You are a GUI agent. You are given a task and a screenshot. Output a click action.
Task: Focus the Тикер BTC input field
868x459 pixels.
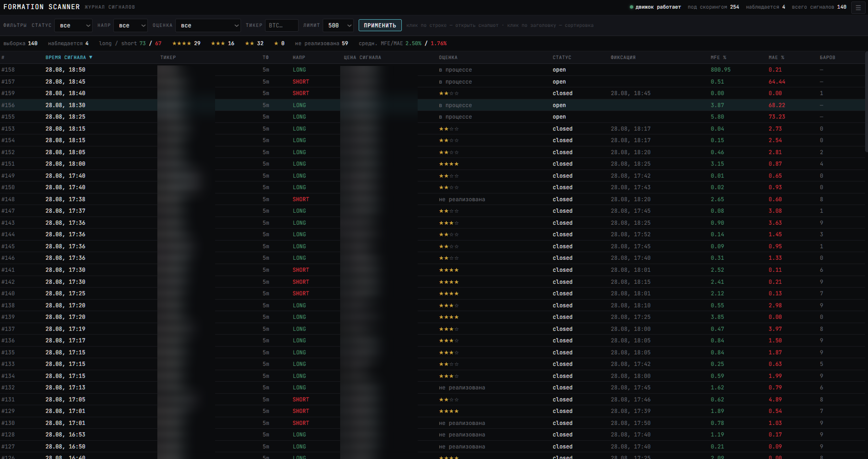coord(281,25)
